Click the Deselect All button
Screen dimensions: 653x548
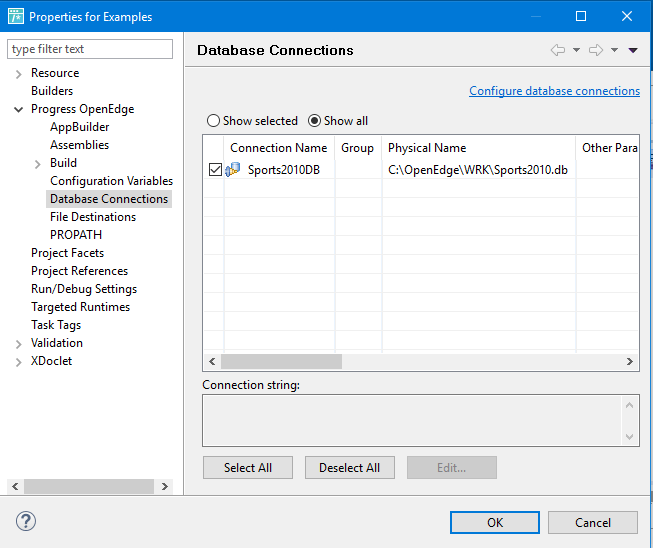coord(349,468)
